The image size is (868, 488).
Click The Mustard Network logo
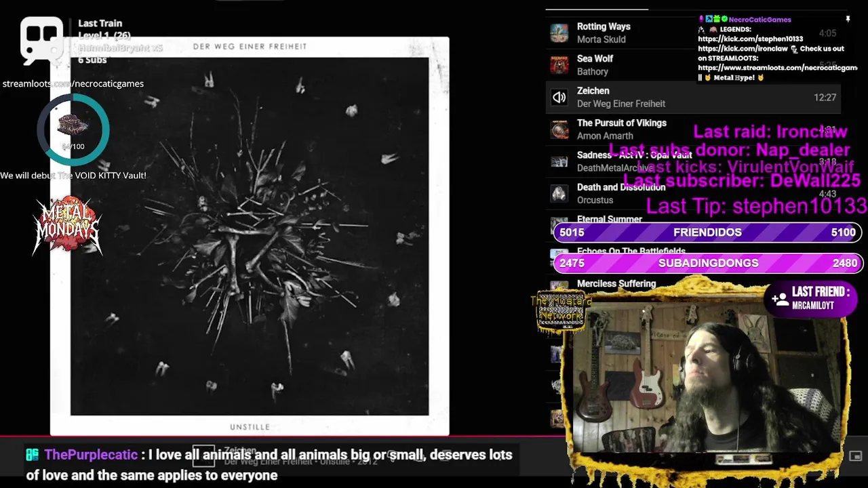click(x=561, y=311)
